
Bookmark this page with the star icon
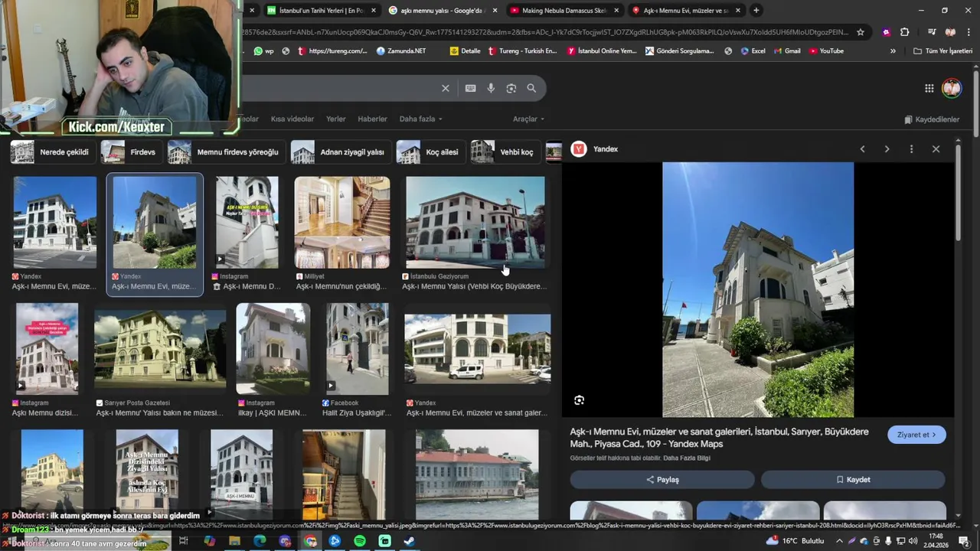click(861, 32)
